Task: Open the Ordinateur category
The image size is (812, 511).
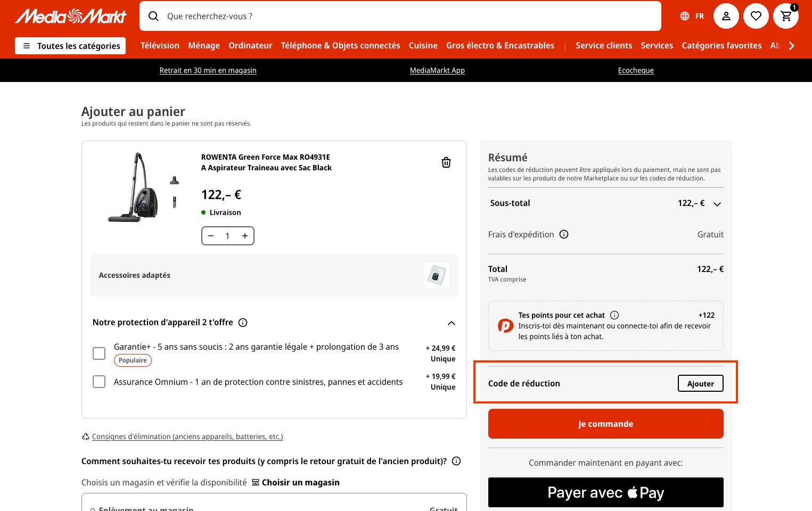Action: [250, 45]
